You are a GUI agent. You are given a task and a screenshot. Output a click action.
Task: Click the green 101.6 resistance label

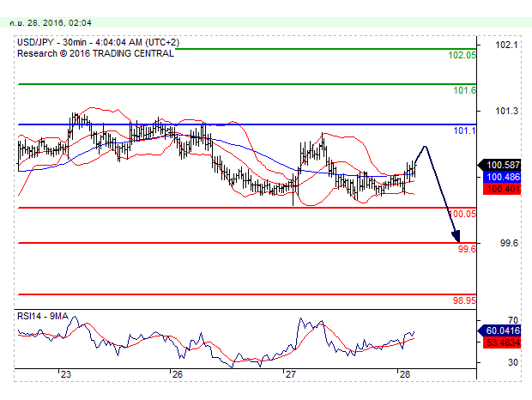pos(464,90)
